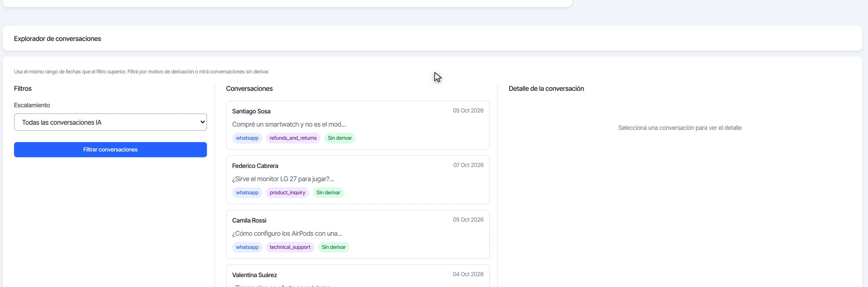The image size is (868, 287).
Task: Click the Explorador de conversaciones heading
Action: [57, 39]
